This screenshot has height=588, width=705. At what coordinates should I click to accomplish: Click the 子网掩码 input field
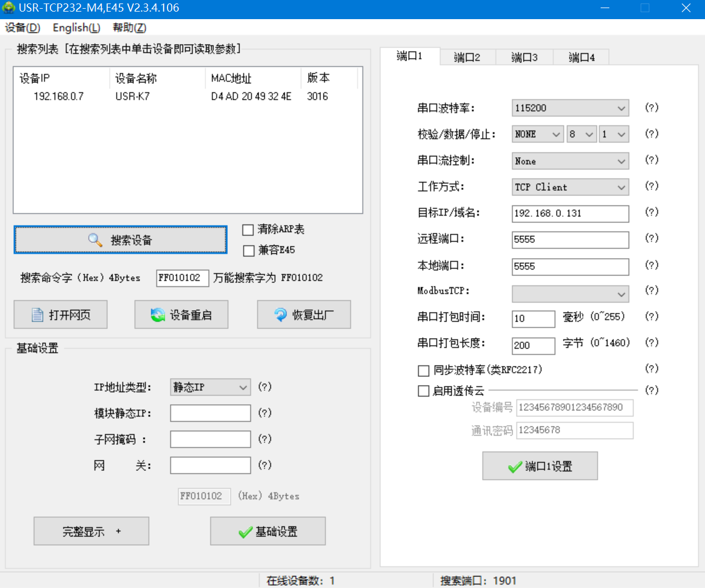[x=210, y=439]
